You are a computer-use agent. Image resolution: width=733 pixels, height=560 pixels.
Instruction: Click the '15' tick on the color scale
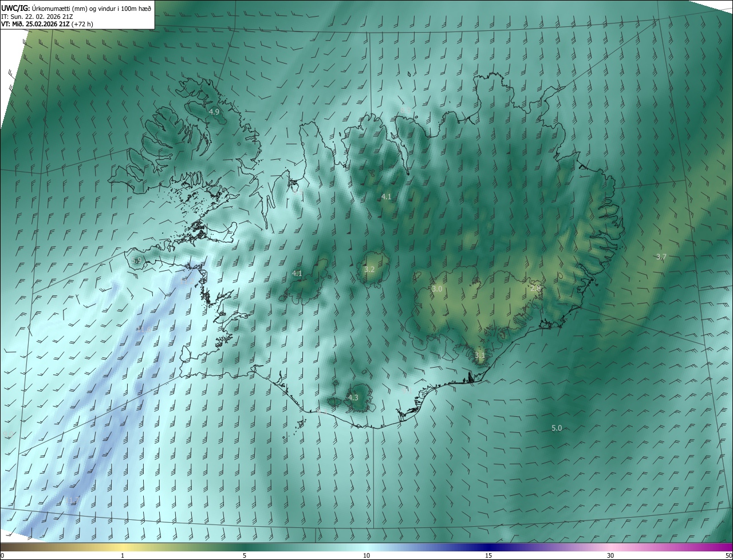click(488, 555)
